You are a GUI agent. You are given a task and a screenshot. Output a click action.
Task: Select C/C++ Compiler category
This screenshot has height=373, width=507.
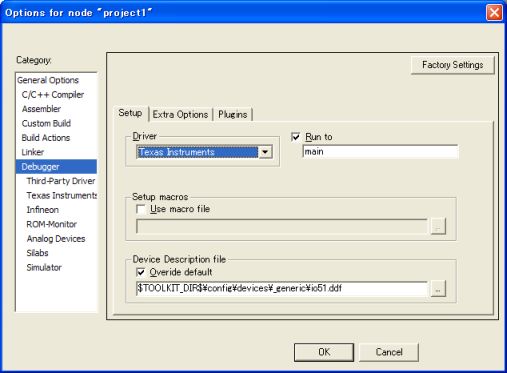tap(53, 95)
